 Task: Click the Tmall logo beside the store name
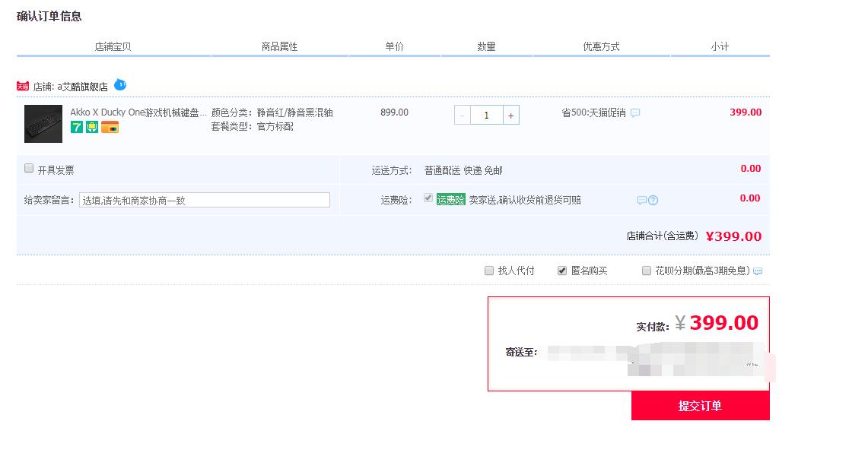[23, 87]
